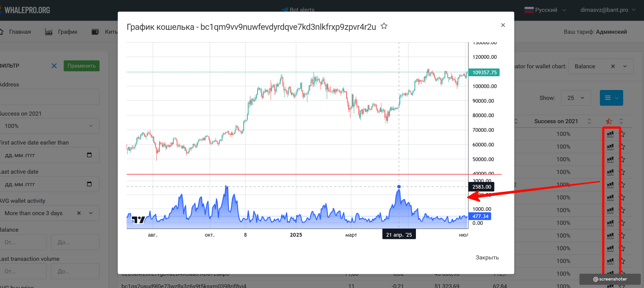The image size is (644, 288).
Task: Remove 'More than once 3 days' selection
Action: click(x=79, y=213)
